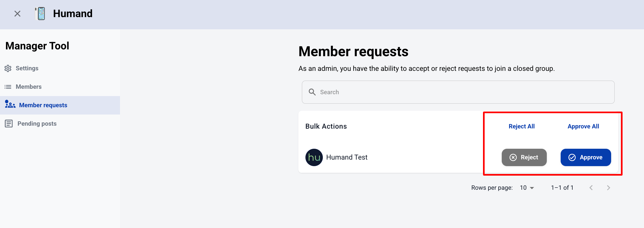Click the search magnifier icon

312,92
